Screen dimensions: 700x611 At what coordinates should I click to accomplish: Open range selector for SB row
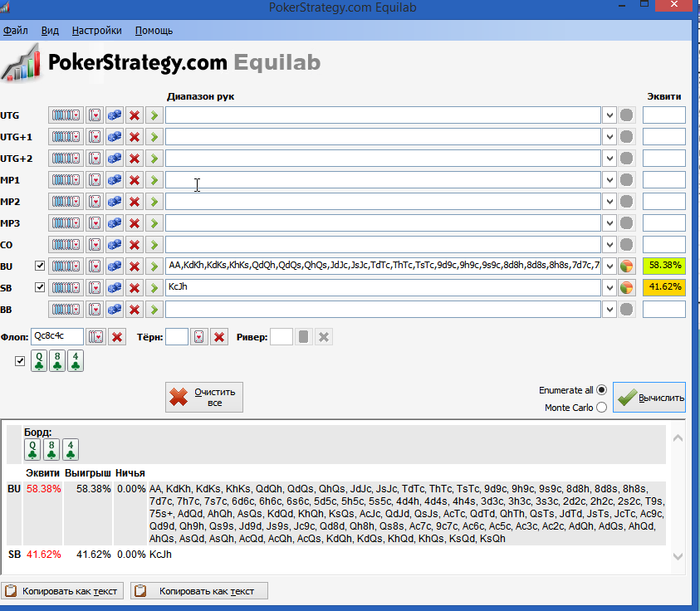tap(66, 288)
